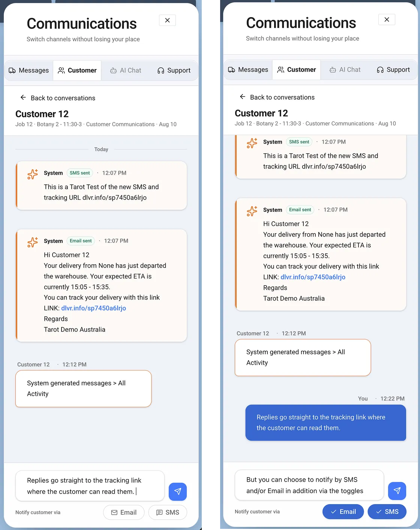This screenshot has width=420, height=530.
Task: Send the reply in left panel
Action: (178, 491)
